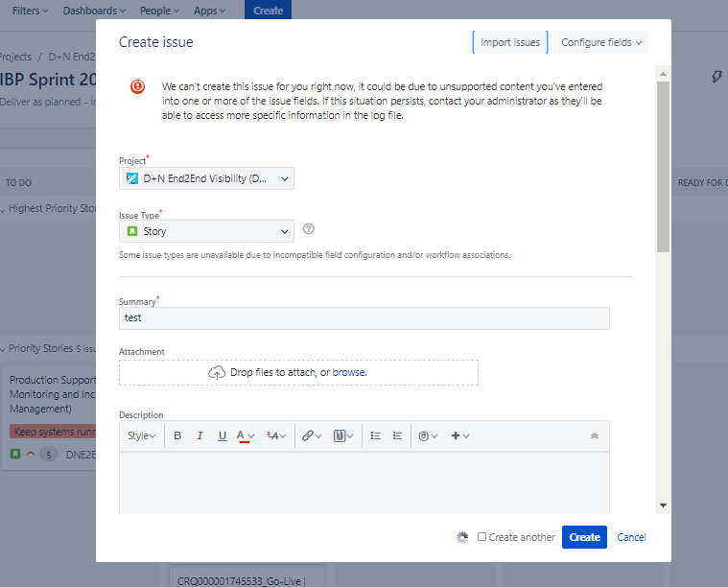Open the plus insert-other menu

tap(460, 435)
